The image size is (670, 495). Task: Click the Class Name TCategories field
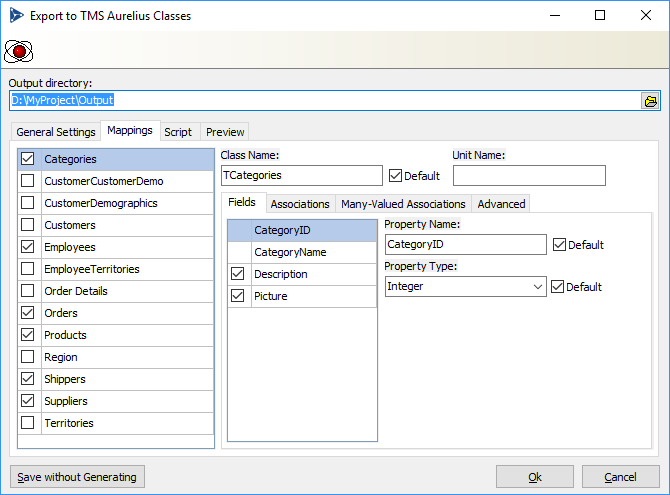302,176
